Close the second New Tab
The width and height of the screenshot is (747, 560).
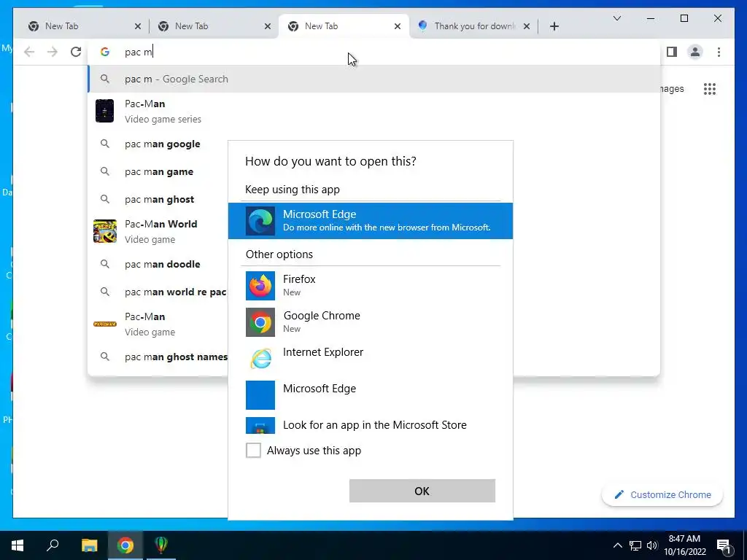pyautogui.click(x=268, y=26)
